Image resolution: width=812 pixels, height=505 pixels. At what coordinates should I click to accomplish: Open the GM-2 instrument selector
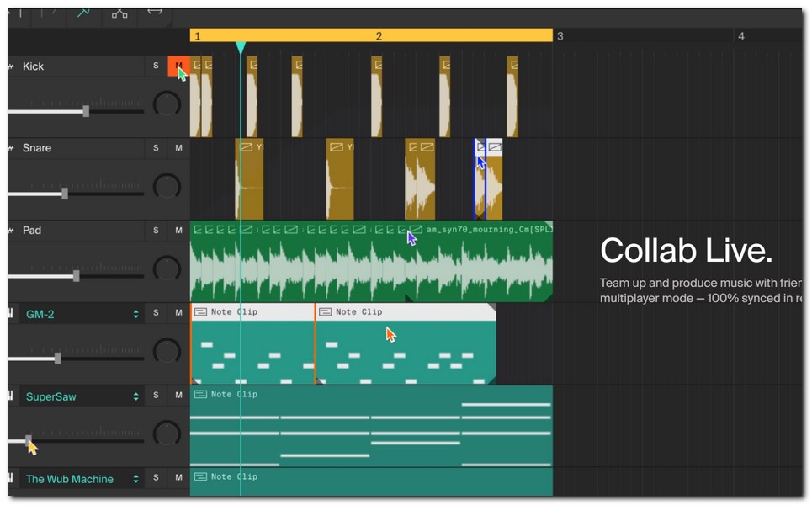tap(80, 313)
